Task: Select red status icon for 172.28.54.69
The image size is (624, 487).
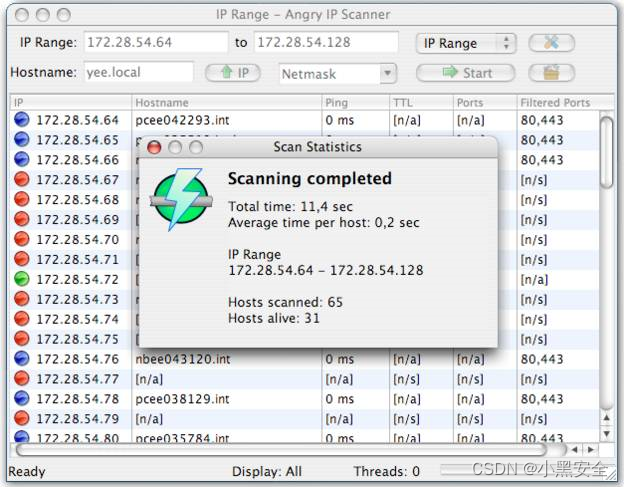Action: tap(21, 219)
